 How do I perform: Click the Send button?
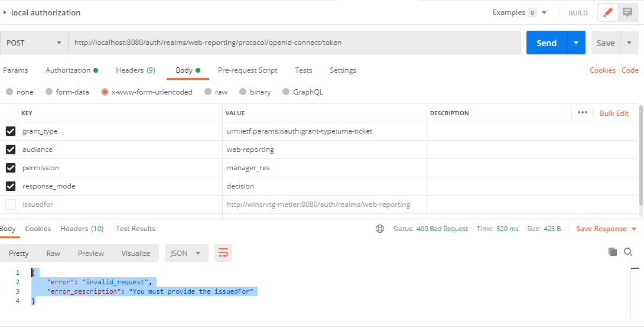tap(547, 43)
